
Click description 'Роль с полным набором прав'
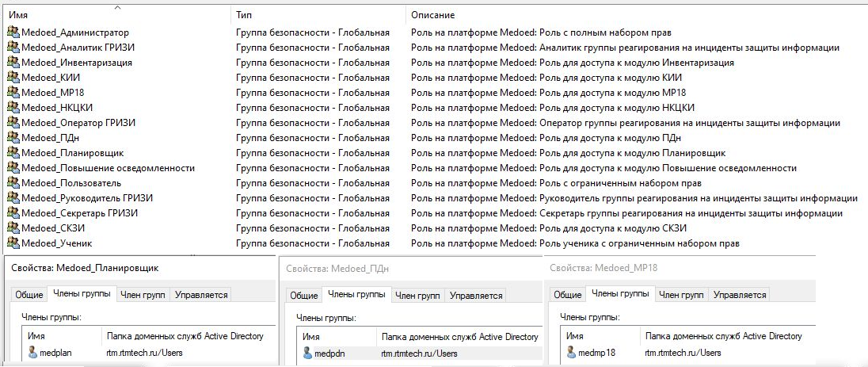(x=605, y=32)
